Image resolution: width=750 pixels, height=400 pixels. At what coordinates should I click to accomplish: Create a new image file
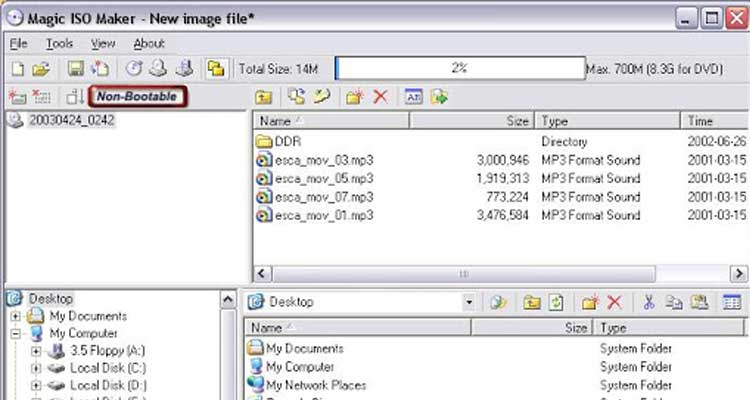[18, 69]
